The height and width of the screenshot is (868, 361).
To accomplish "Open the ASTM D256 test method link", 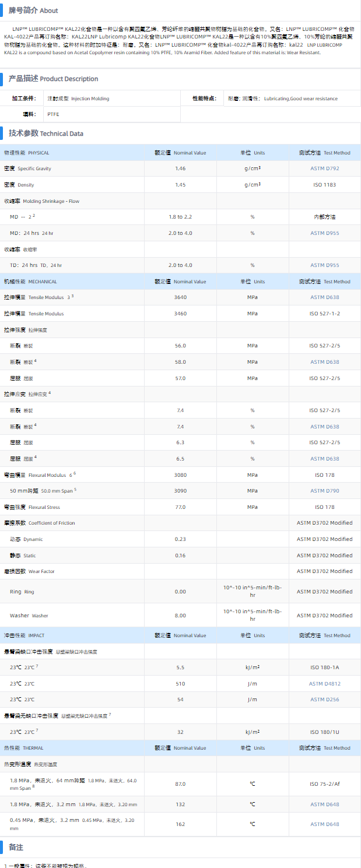I will click(324, 699).
